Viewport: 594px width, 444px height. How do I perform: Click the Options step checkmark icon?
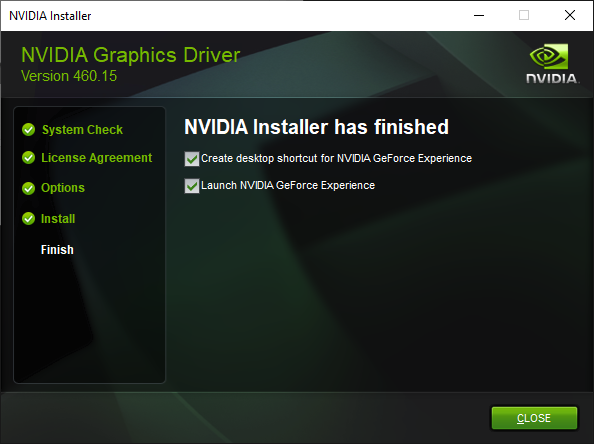(x=28, y=188)
